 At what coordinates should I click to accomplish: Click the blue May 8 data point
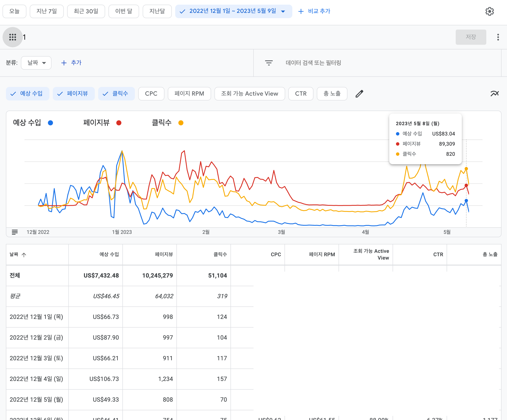(466, 201)
